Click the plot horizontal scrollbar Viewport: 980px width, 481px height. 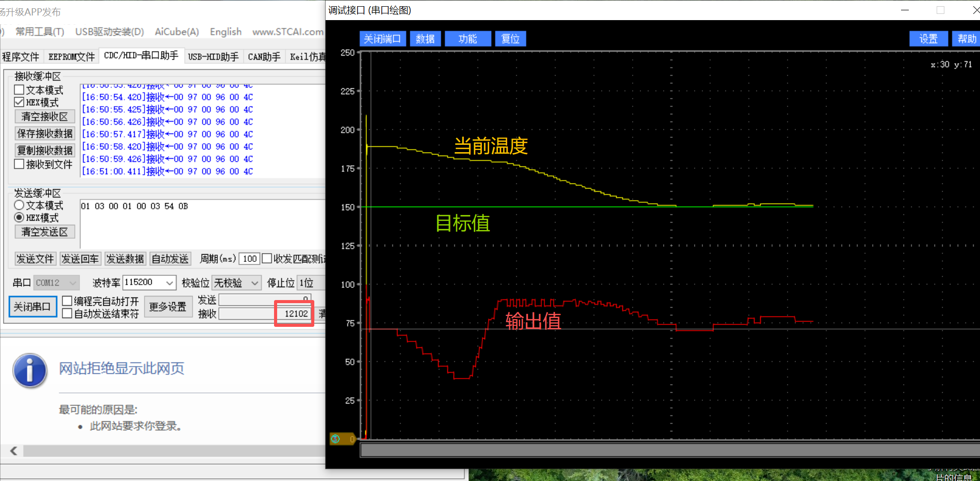pos(670,451)
